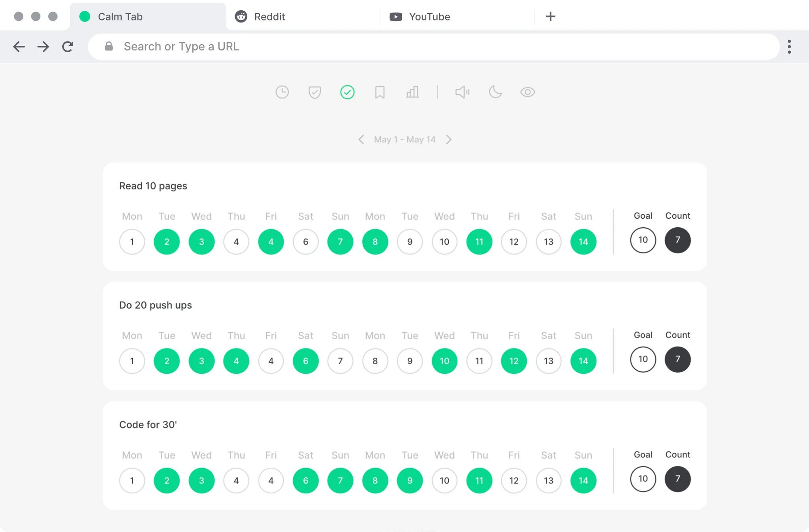Click the Count 7 circle for Read 10 pages

(x=678, y=240)
